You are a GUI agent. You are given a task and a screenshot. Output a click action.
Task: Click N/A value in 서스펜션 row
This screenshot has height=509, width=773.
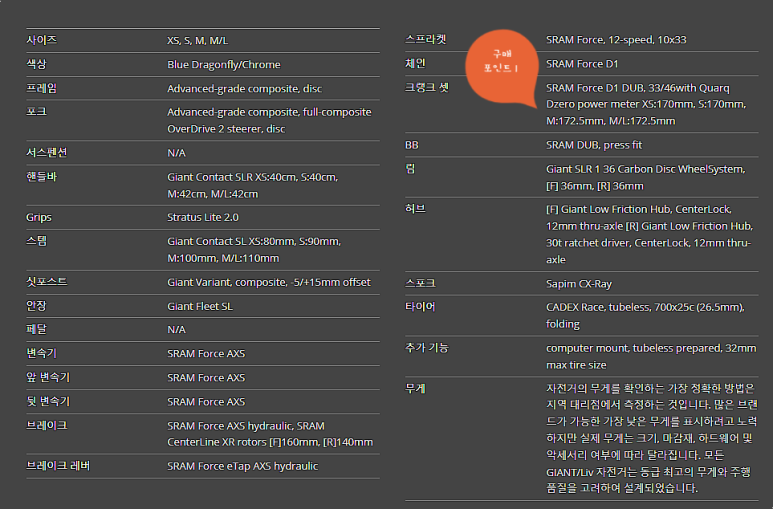[x=176, y=153]
